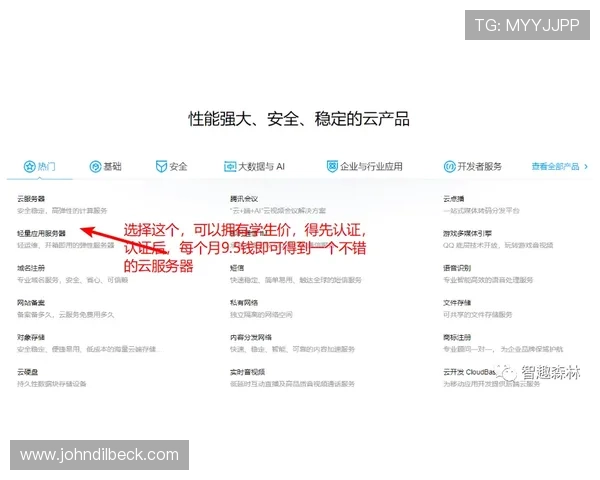Select the 实时音视频 product

pos(248,372)
